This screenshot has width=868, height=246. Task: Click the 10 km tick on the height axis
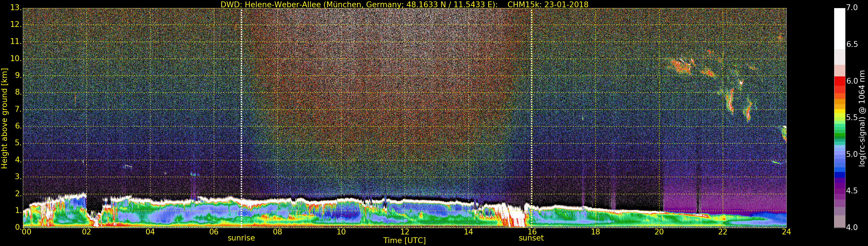click(x=16, y=59)
